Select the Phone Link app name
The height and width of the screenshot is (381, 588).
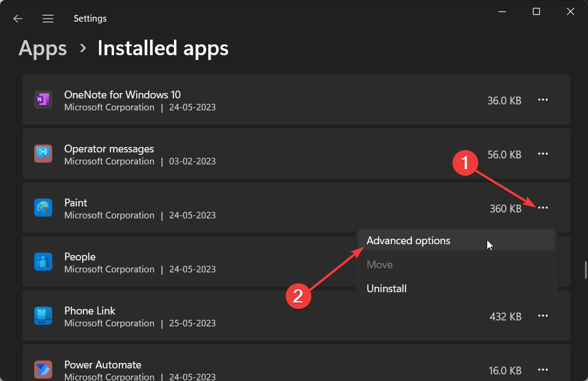(89, 311)
